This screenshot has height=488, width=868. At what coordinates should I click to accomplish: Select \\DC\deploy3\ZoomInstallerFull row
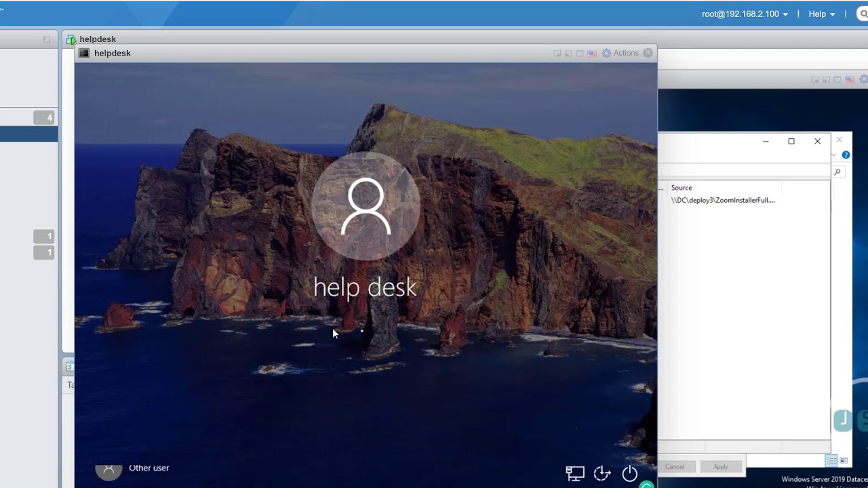(x=723, y=200)
